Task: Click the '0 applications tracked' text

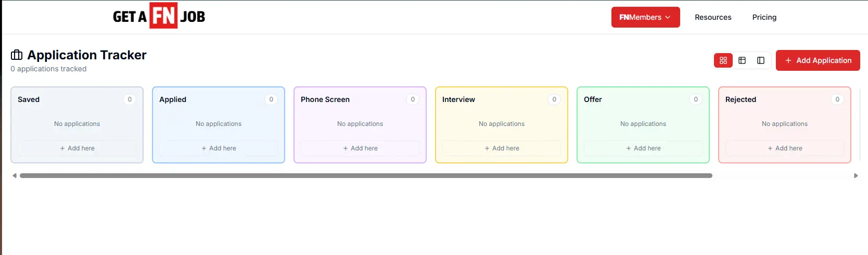Action: pos(48,69)
